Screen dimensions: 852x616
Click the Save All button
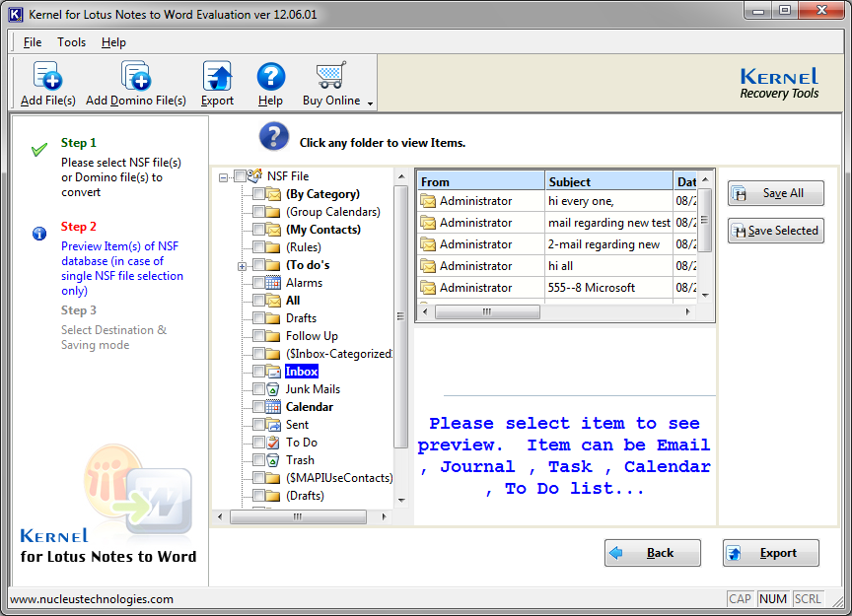coord(775,193)
